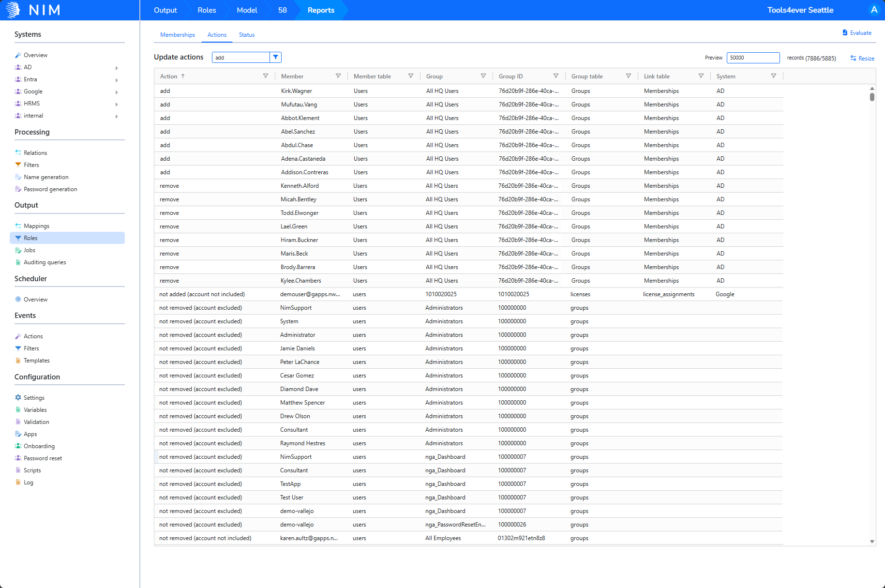The image size is (885, 588).
Task: Click the orange Processing Filters funnel icon
Action: point(18,165)
